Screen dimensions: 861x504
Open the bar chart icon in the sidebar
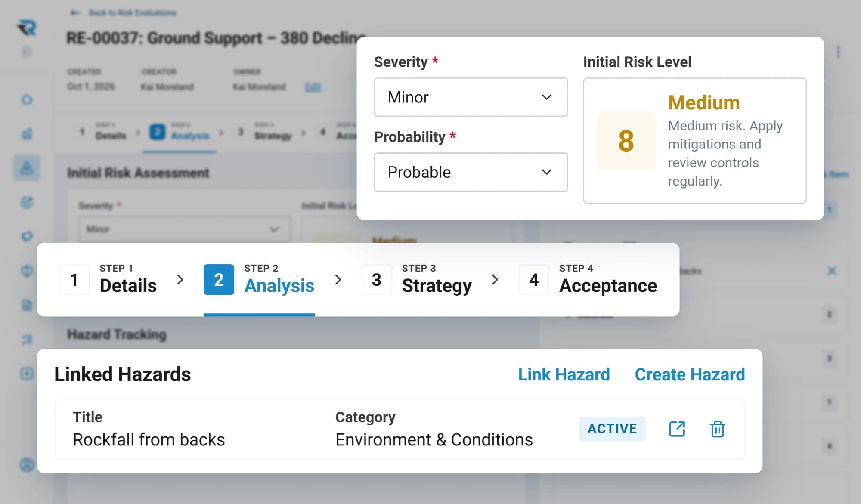point(27,133)
